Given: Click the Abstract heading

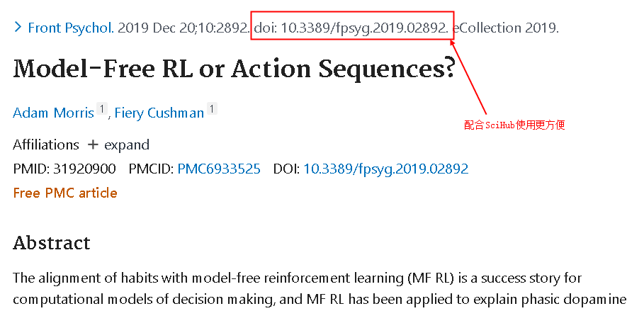Looking at the screenshot, I should (52, 243).
